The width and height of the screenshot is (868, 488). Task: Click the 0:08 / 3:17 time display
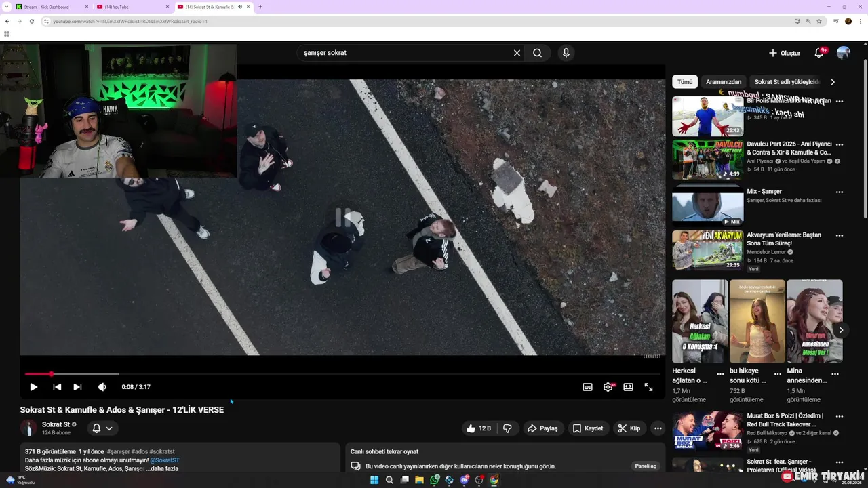pyautogui.click(x=136, y=387)
